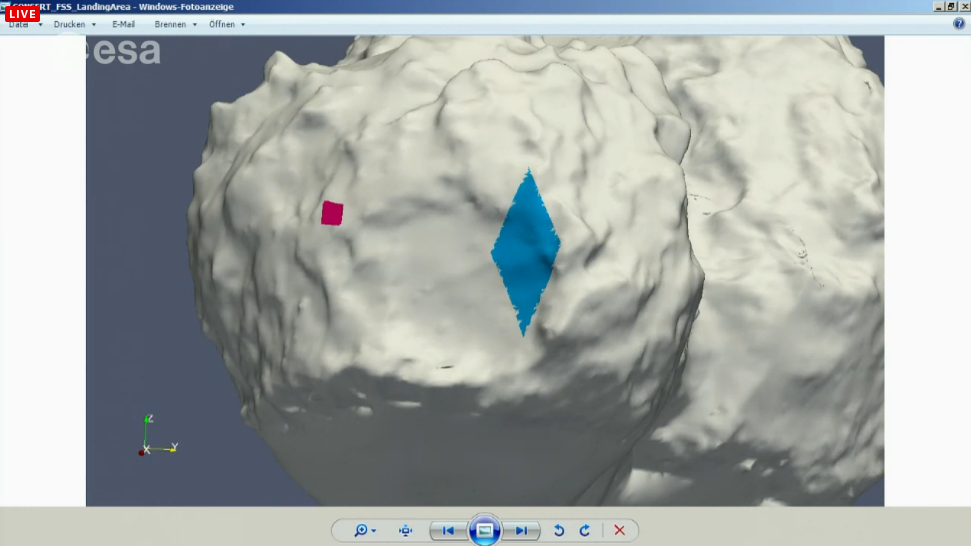Screen dimensions: 971x546
Task: Restore down the photo viewer window
Action: (x=950, y=6)
